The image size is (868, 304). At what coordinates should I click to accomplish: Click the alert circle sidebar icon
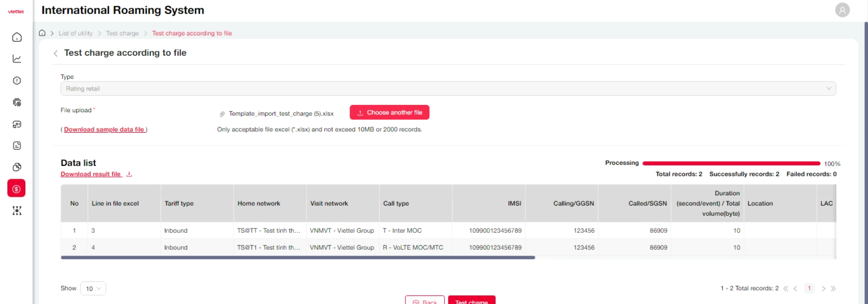coord(17,81)
